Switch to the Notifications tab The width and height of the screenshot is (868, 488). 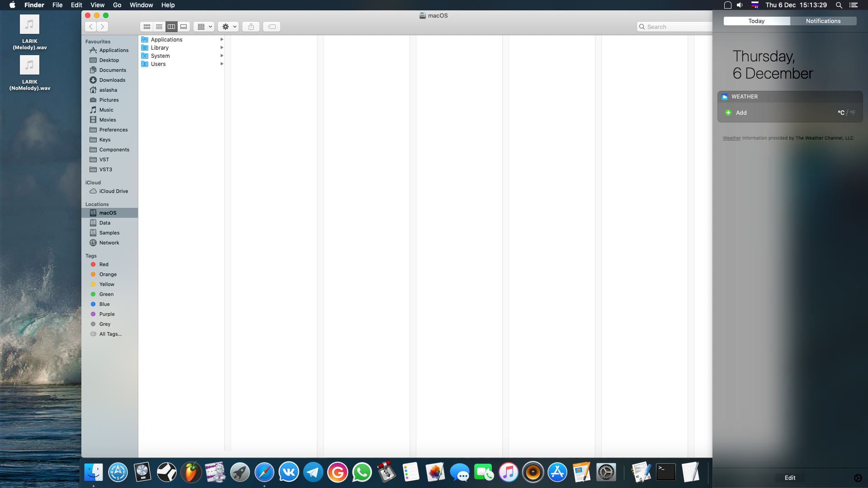click(x=823, y=21)
